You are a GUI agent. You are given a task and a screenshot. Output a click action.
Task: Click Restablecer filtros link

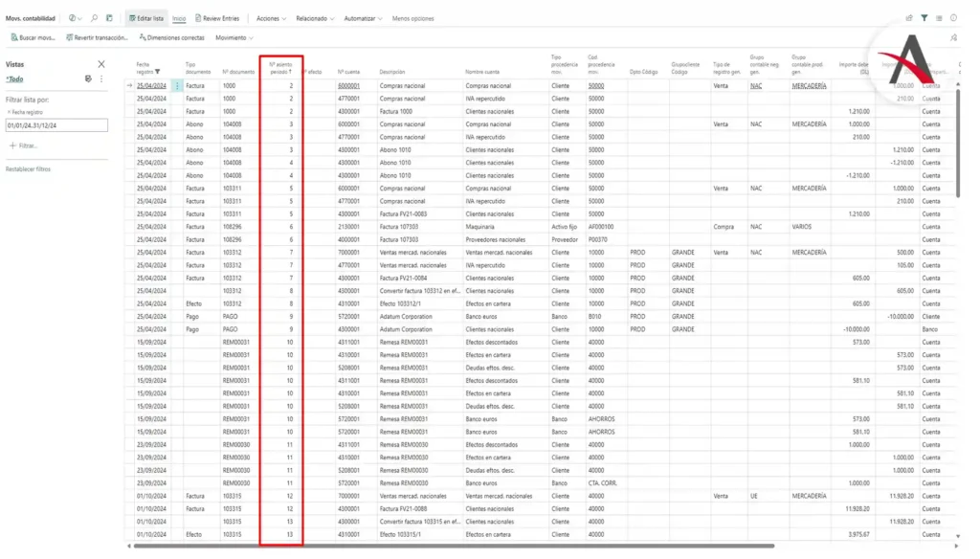tap(30, 169)
